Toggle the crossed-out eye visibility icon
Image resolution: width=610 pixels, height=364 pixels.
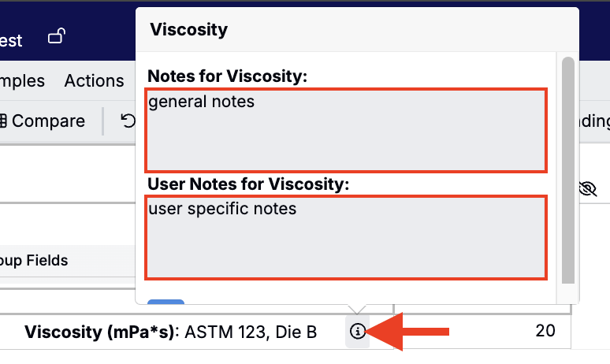tap(588, 188)
